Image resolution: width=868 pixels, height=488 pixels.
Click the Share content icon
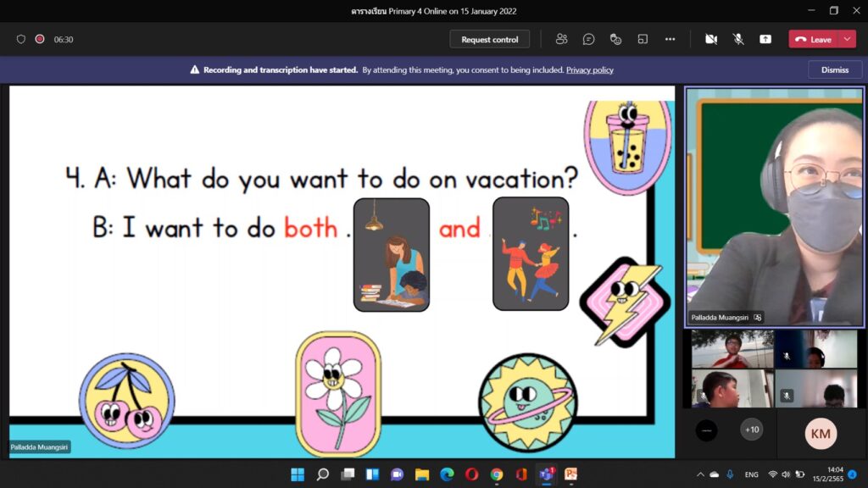[x=765, y=39]
